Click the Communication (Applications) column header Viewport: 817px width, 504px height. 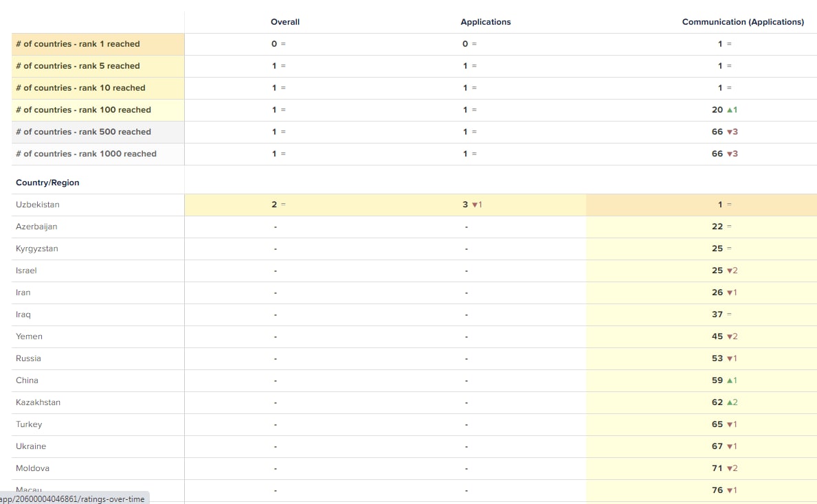click(x=743, y=22)
